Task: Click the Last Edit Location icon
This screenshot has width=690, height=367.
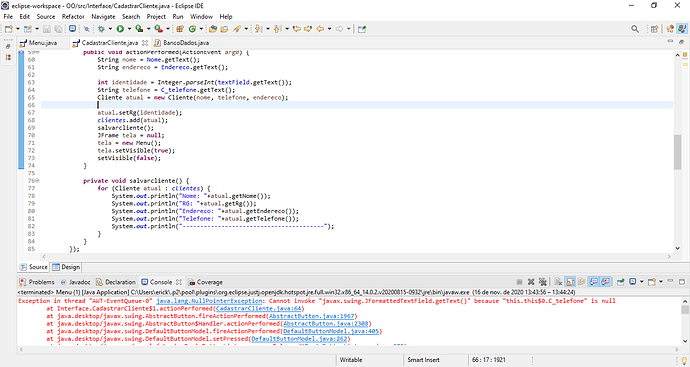Action: pyautogui.click(x=296, y=29)
